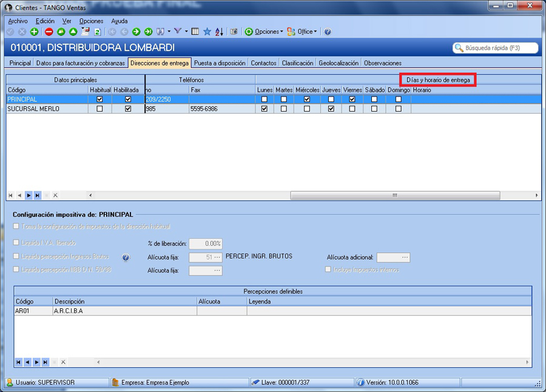Click the blue star favorites icon
The height and width of the screenshot is (392, 546).
coord(207,32)
